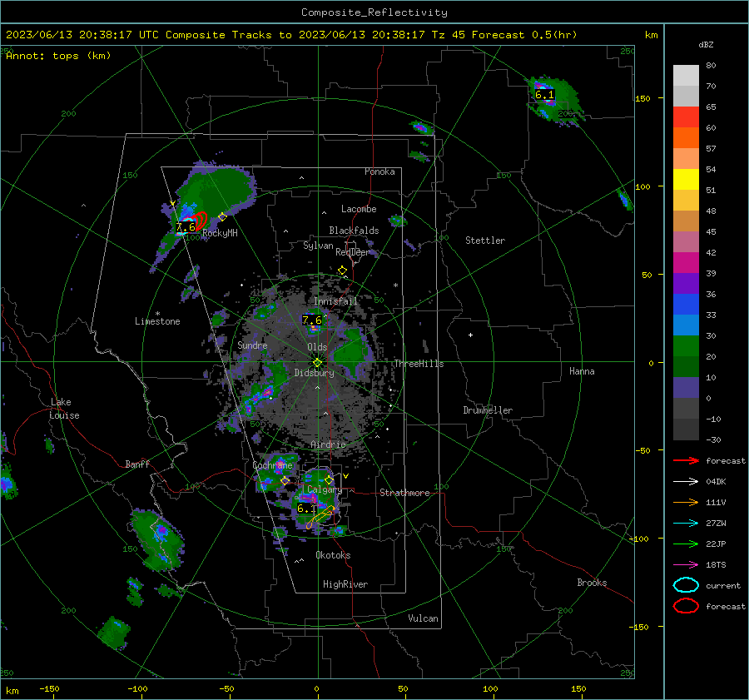Click the yellow diamond marker above RedDeer
The height and width of the screenshot is (700, 749).
coord(342,271)
